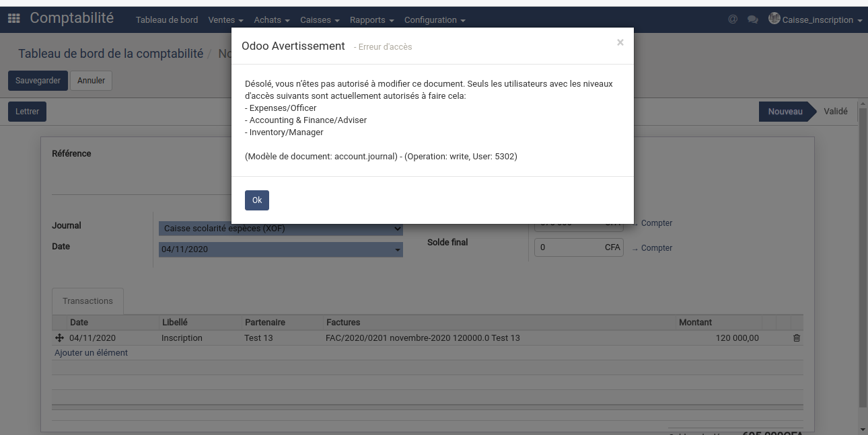The width and height of the screenshot is (868, 435).
Task: Click the Caisse_inscription user avatar
Action: pyautogui.click(x=774, y=19)
